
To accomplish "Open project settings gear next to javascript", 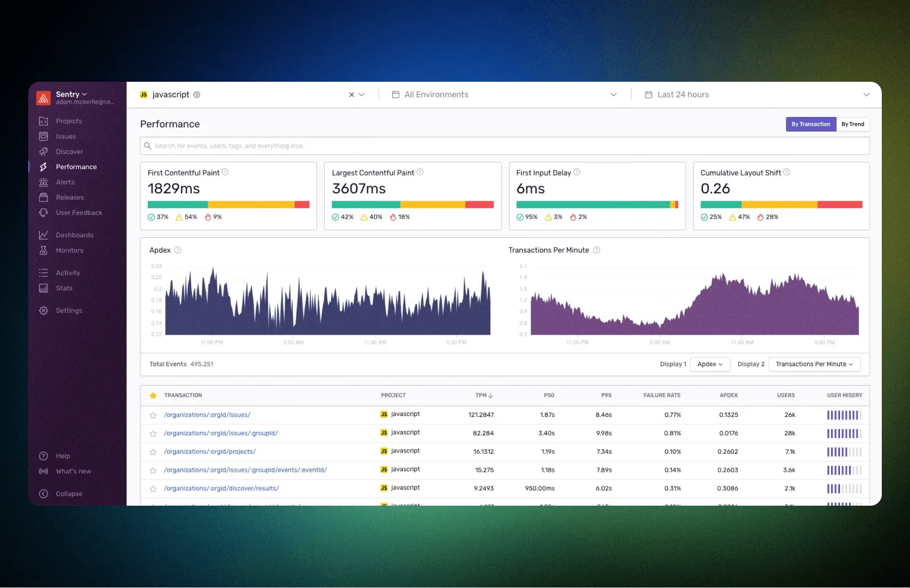I will pos(197,95).
